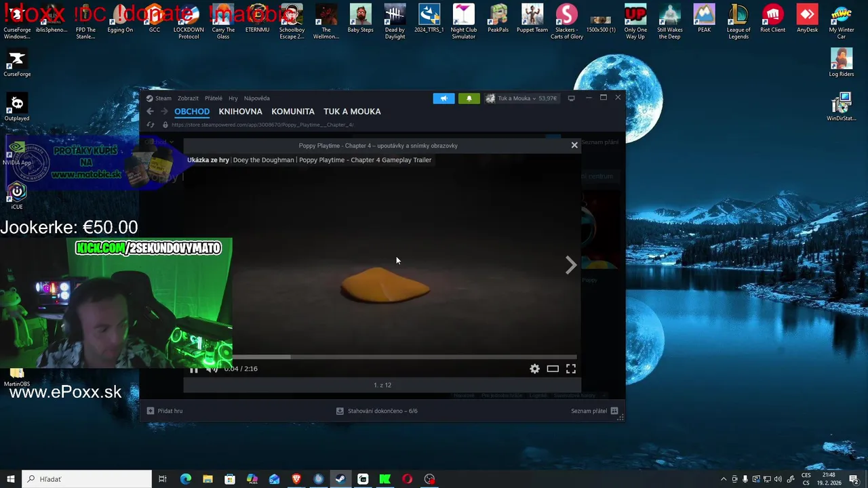Viewport: 868px width, 488px height.
Task: Click the Steam store URL field
Action: click(262, 125)
